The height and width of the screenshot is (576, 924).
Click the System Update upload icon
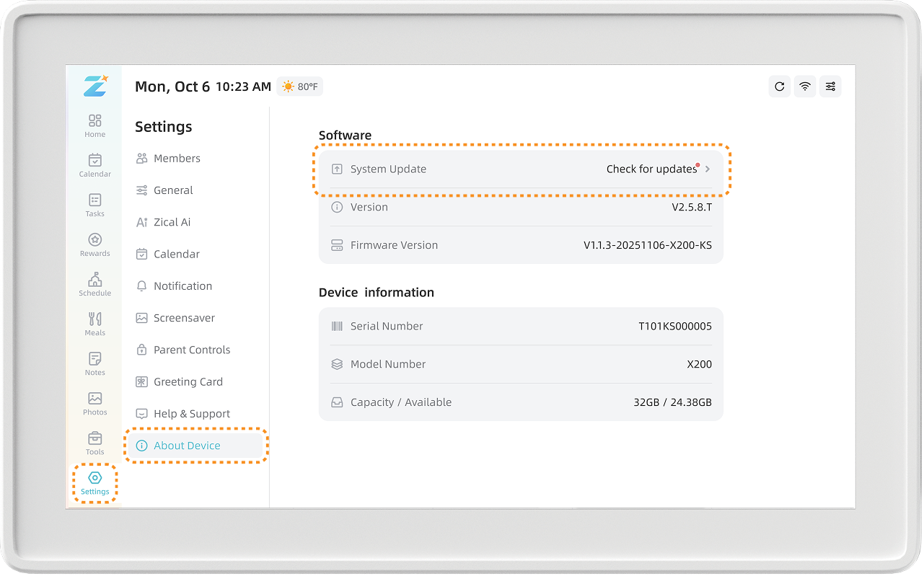(x=337, y=169)
